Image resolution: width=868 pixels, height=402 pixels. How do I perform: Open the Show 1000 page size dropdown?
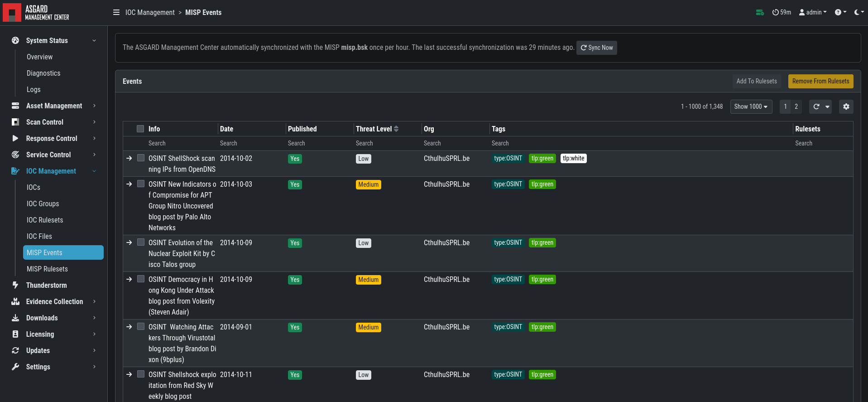[x=751, y=107]
